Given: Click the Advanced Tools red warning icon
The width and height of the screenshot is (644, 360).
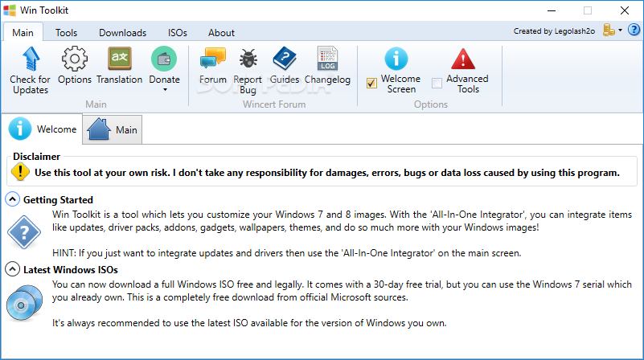Looking at the screenshot, I should point(463,59).
